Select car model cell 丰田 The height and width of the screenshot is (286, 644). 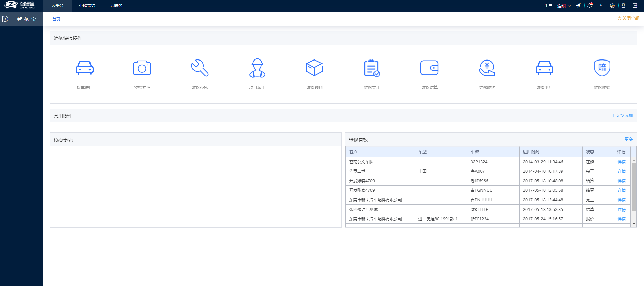point(441,171)
